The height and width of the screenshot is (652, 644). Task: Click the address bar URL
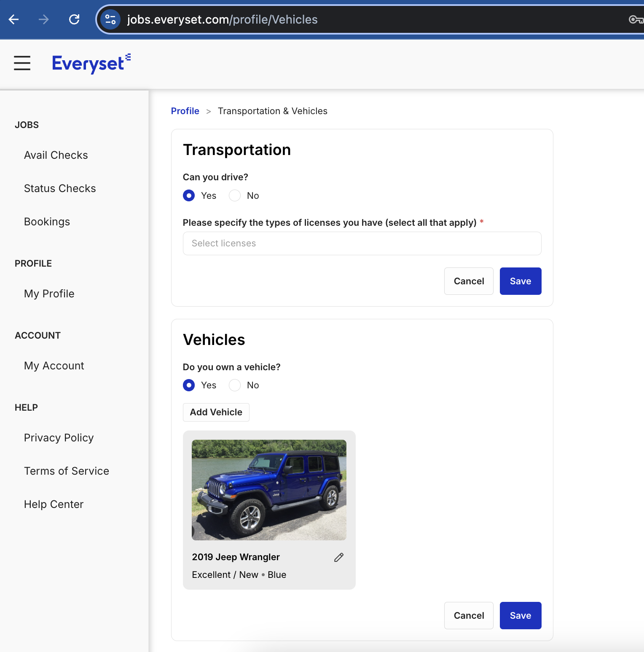pyautogui.click(x=223, y=20)
